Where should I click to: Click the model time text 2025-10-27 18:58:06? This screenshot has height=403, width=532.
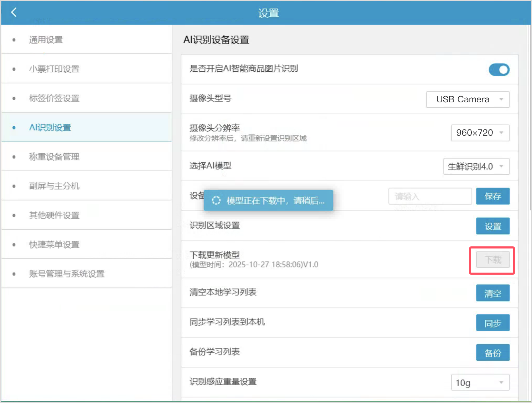(x=265, y=265)
